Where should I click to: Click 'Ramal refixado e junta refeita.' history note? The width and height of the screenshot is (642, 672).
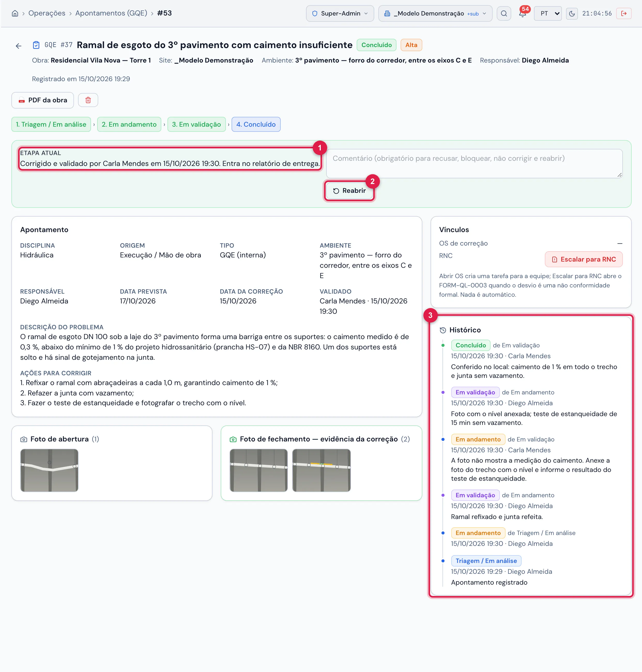tap(497, 517)
